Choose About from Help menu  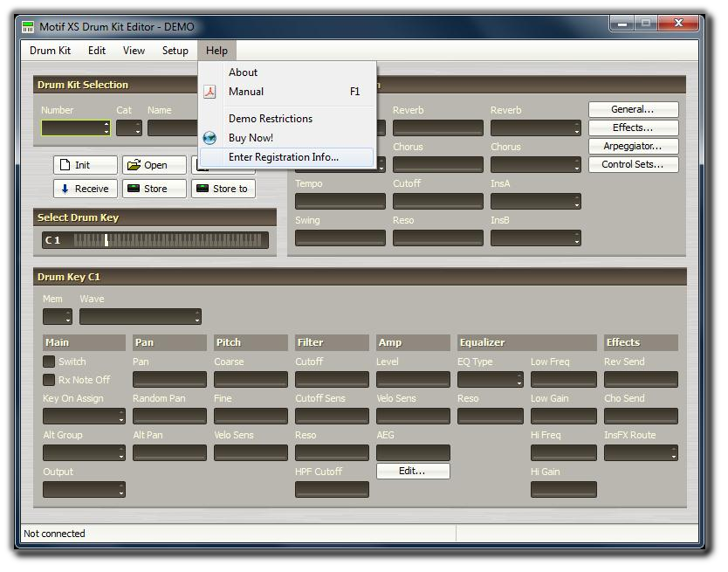[x=287, y=72]
